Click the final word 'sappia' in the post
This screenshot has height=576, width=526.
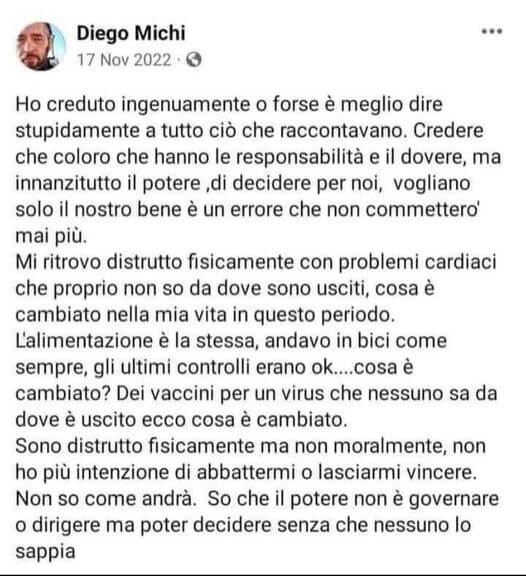pyautogui.click(x=46, y=552)
